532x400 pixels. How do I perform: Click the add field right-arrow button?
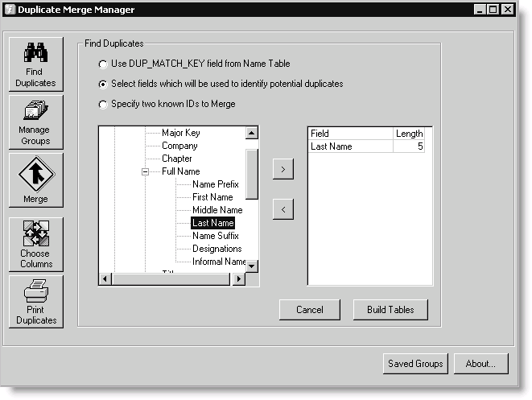283,169
